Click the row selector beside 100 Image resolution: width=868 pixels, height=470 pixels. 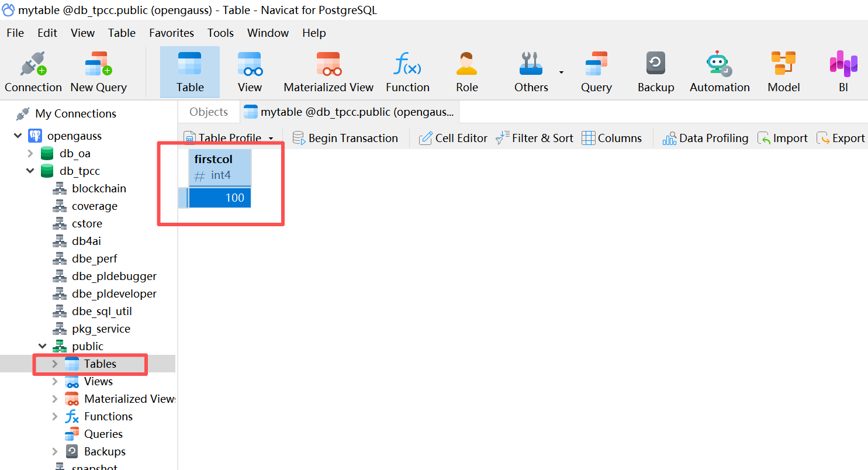pyautogui.click(x=183, y=198)
